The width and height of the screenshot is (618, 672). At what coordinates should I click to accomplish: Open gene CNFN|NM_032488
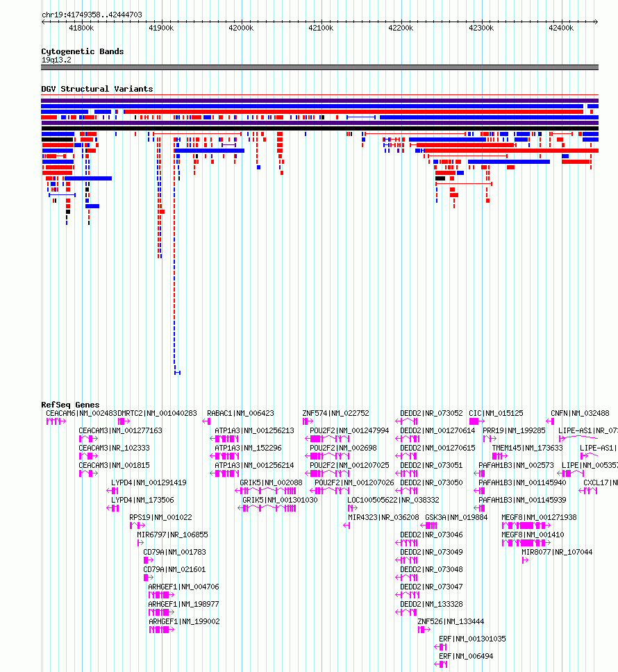[x=580, y=413]
